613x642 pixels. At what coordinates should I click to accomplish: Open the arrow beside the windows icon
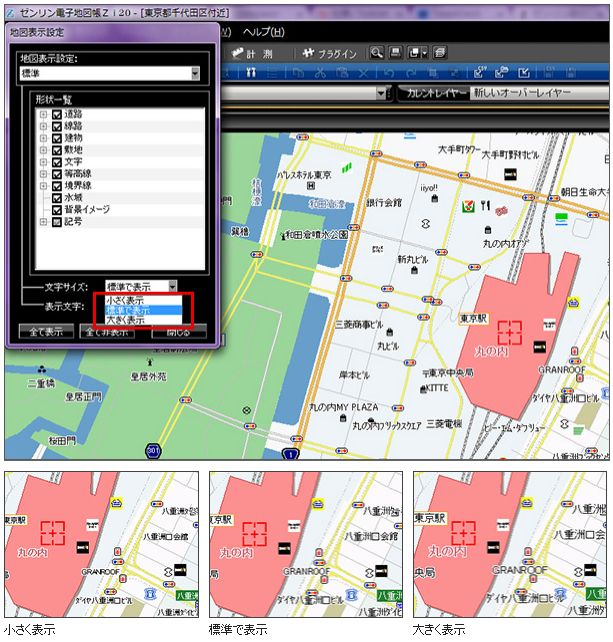[424, 53]
